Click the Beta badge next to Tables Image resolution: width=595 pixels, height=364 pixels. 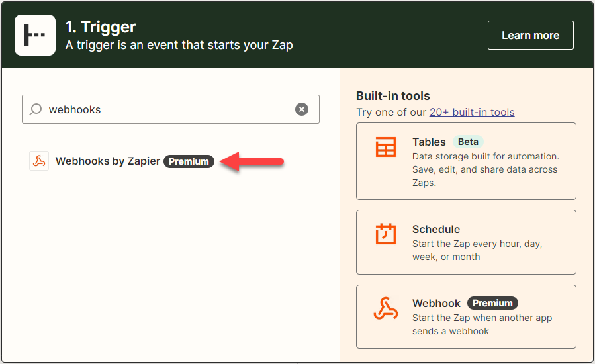point(468,142)
